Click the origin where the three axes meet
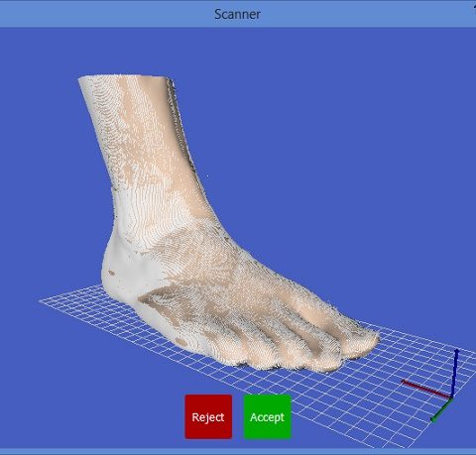The width and height of the screenshot is (476, 455). (451, 397)
